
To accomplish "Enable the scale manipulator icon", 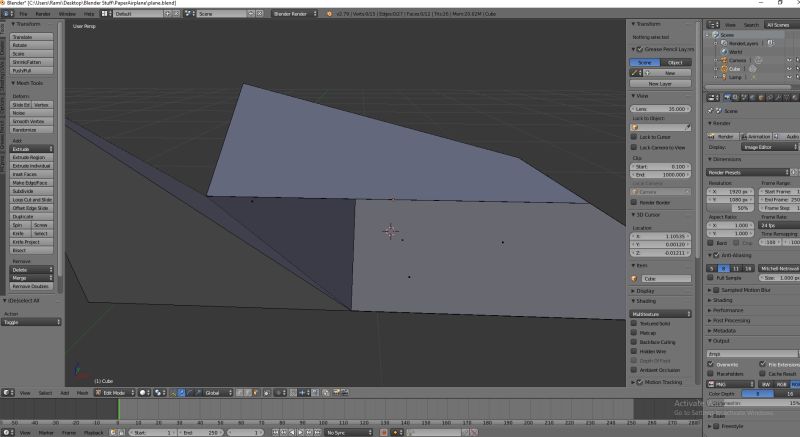I will [x=197, y=393].
